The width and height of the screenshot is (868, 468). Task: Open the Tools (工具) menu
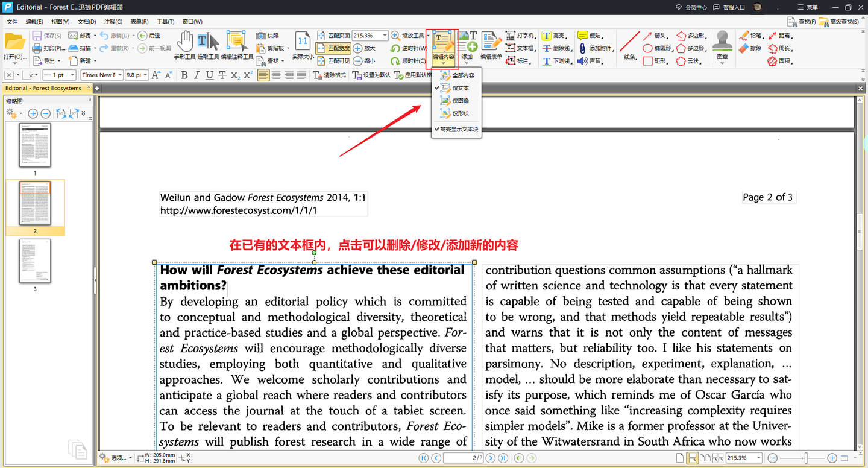pos(165,22)
